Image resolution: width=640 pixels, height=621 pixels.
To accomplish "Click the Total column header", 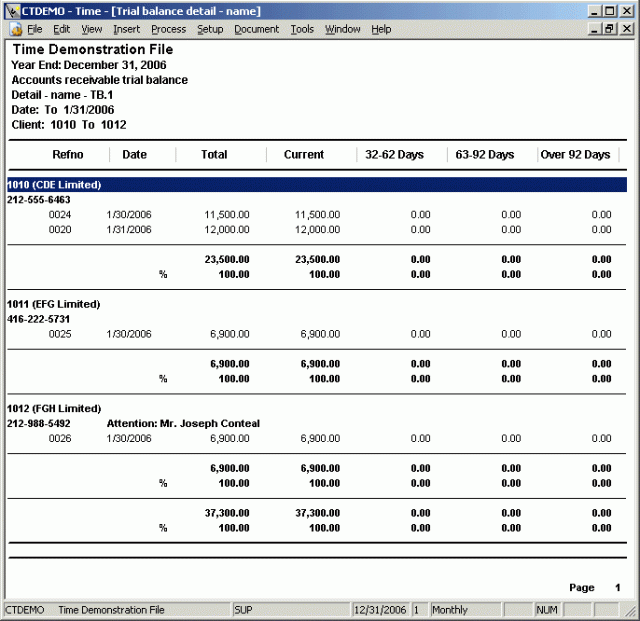I will 214,155.
